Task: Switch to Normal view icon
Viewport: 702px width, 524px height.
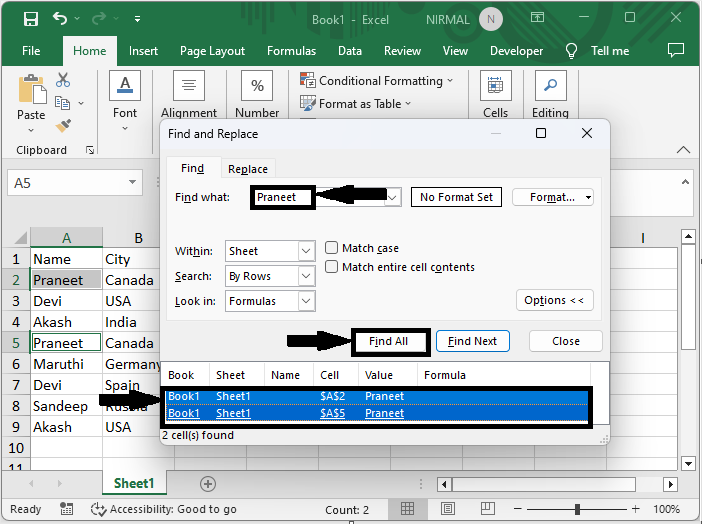Action: [x=407, y=509]
